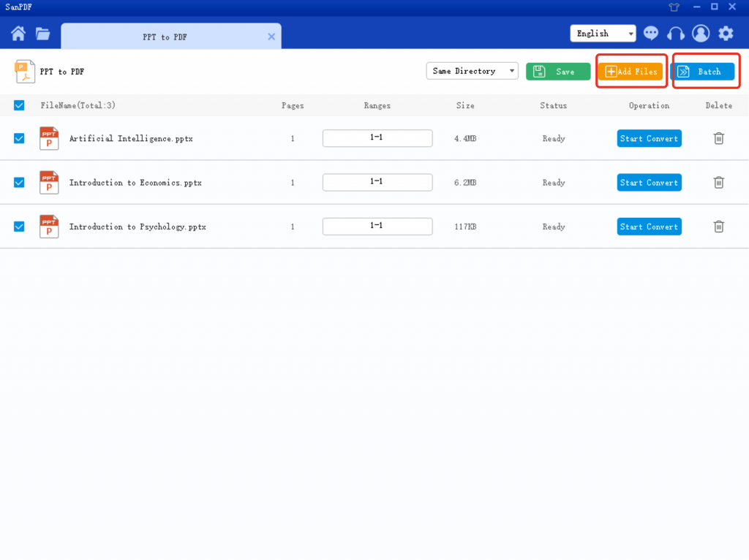Click the range field for Introduction to Psychology.pptx

pos(377,226)
